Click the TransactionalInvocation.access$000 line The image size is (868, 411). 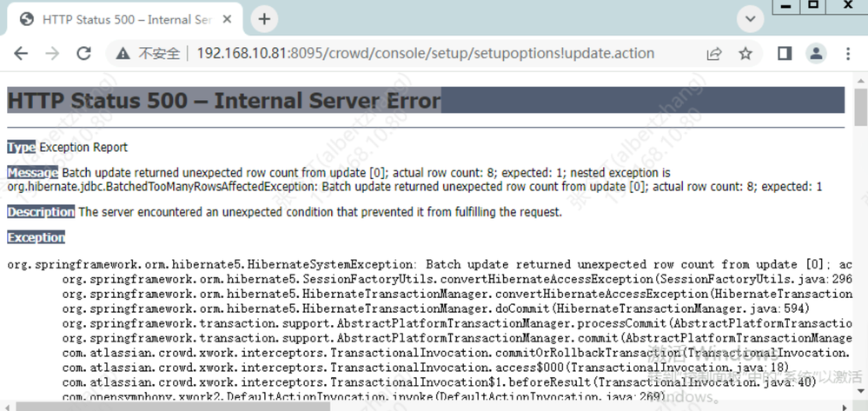(426, 368)
